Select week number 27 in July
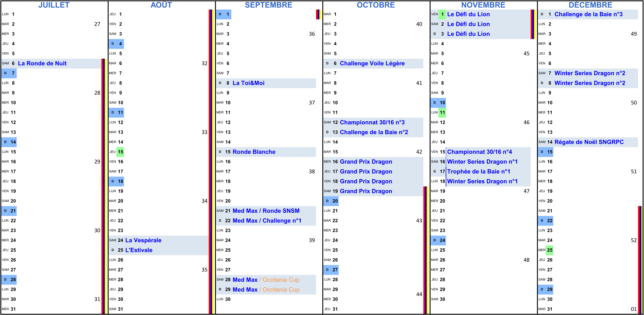The image size is (644, 315). tap(97, 24)
